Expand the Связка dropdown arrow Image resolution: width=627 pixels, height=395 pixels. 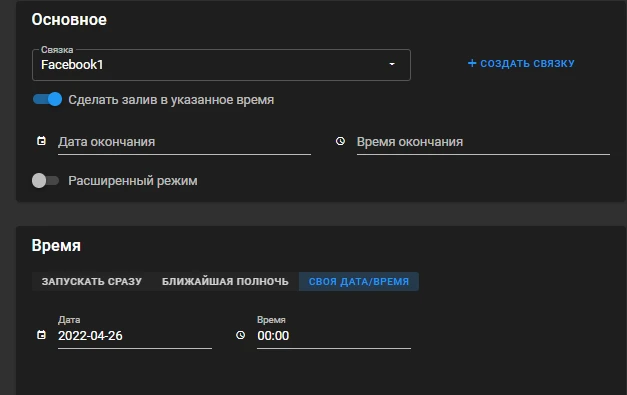coord(392,64)
